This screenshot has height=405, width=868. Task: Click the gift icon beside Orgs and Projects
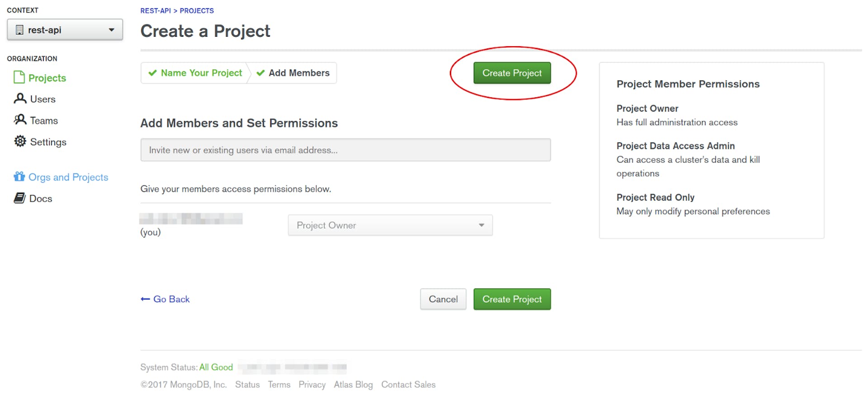[19, 177]
